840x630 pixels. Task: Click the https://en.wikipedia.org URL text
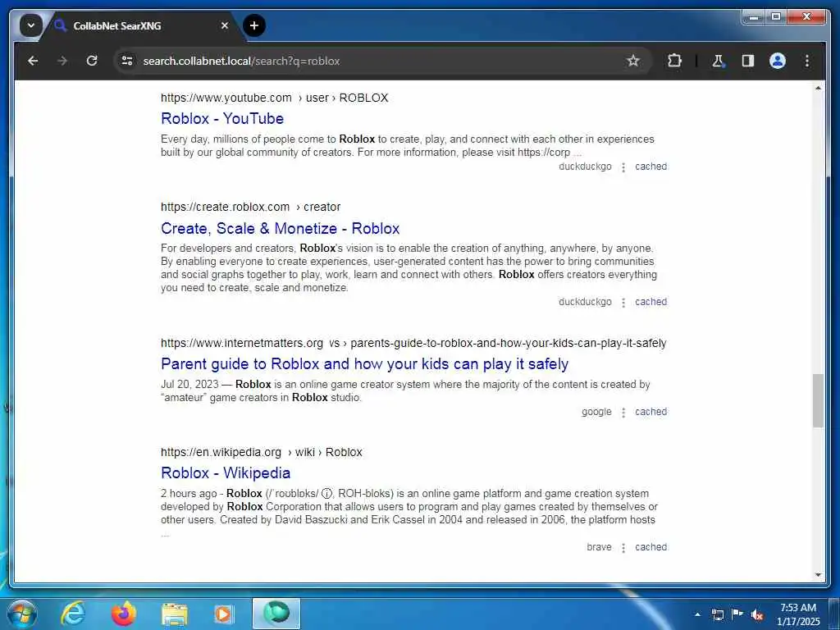pos(221,452)
